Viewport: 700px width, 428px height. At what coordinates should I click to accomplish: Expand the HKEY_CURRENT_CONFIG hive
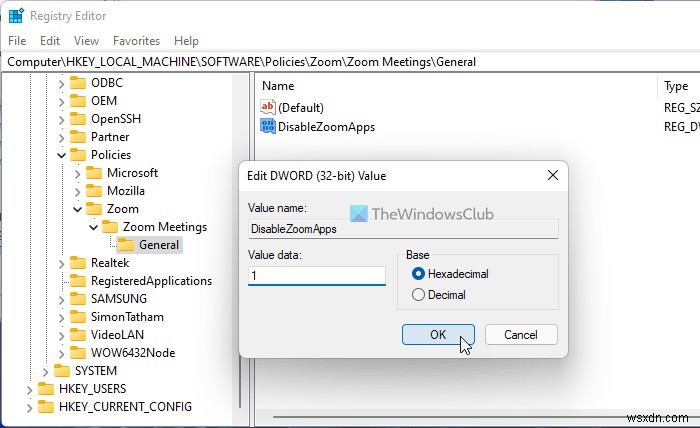[29, 407]
